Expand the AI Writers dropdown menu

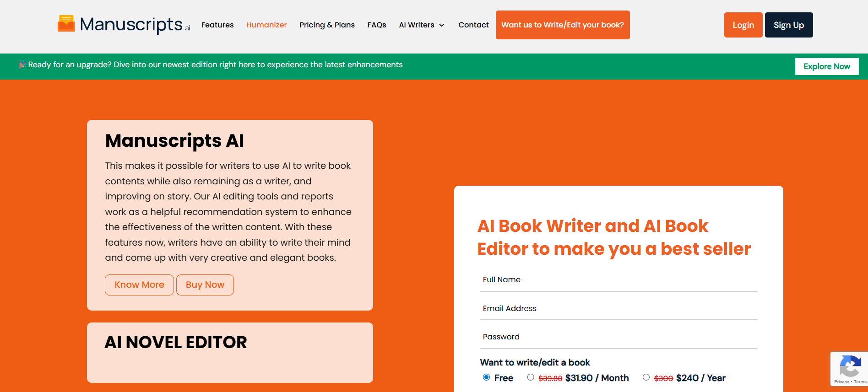(421, 25)
